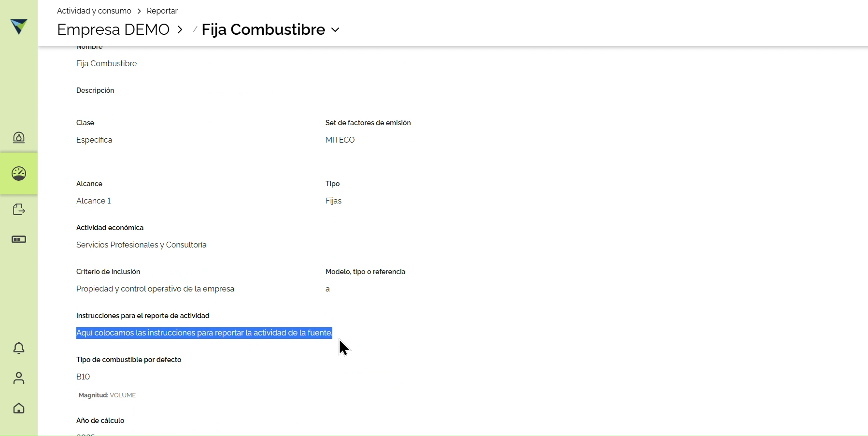The width and height of the screenshot is (868, 436).
Task: Click the battery-shaped sidebar icon
Action: [x=19, y=239]
